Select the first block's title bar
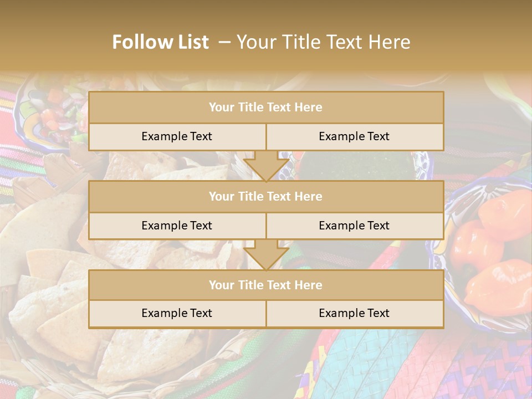Image resolution: width=532 pixels, height=399 pixels. (266, 108)
